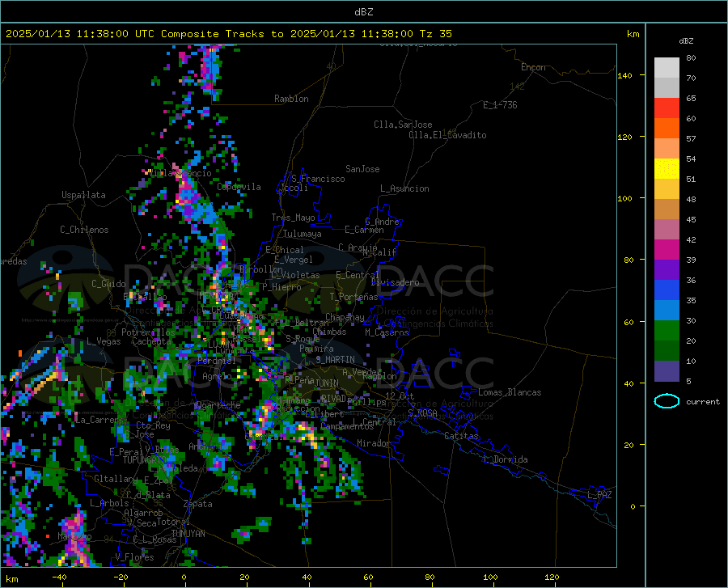Screen dimensions: 728x588
Task: Select the brown 48 dBZ legend swatch
Action: pyautogui.click(x=667, y=209)
